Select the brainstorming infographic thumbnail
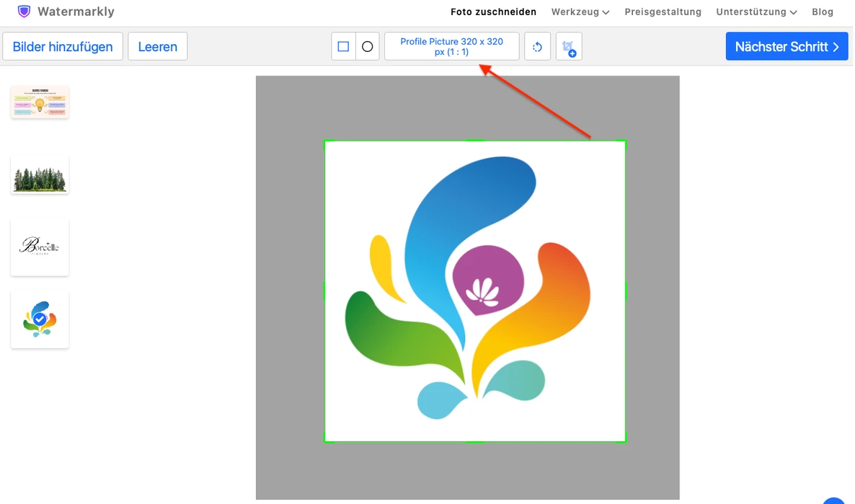The height and width of the screenshot is (504, 855). 40,102
